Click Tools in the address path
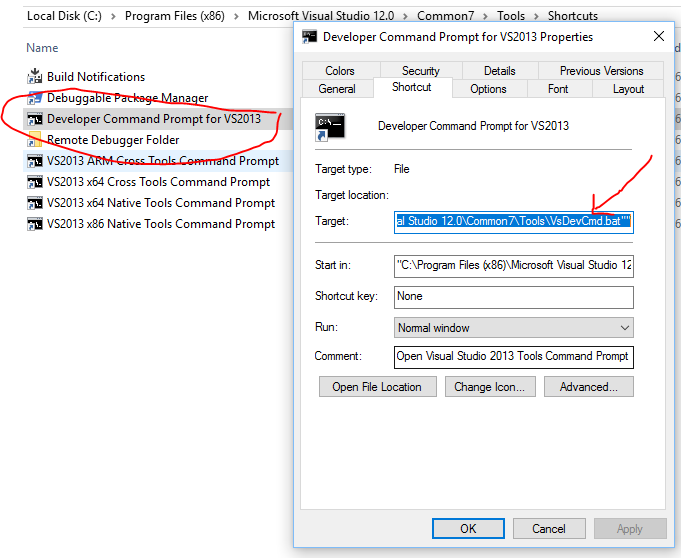This screenshot has height=558, width=681. point(511,16)
